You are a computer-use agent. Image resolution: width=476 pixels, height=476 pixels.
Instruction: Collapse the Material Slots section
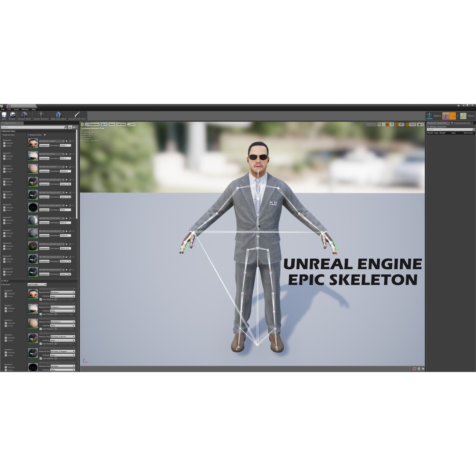pos(1,131)
